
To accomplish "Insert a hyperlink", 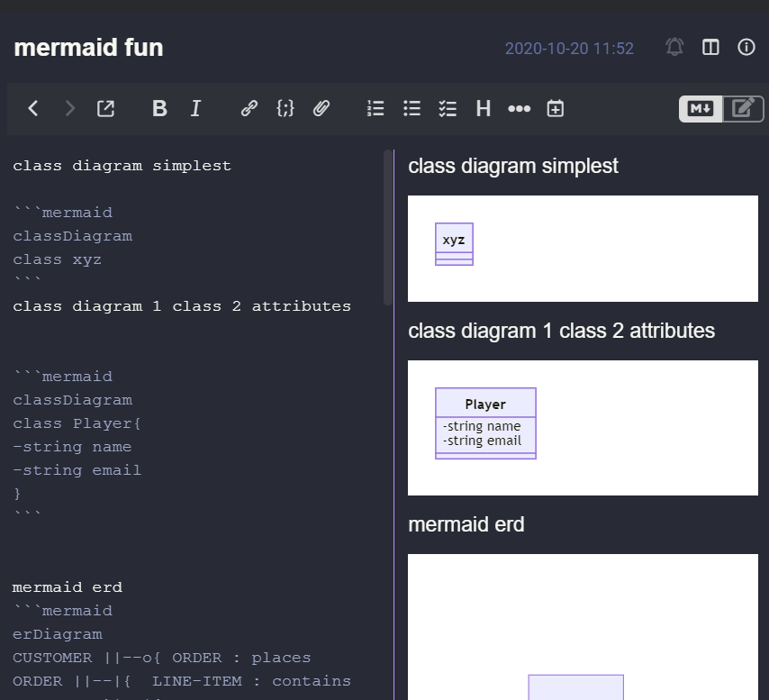I will [x=249, y=108].
